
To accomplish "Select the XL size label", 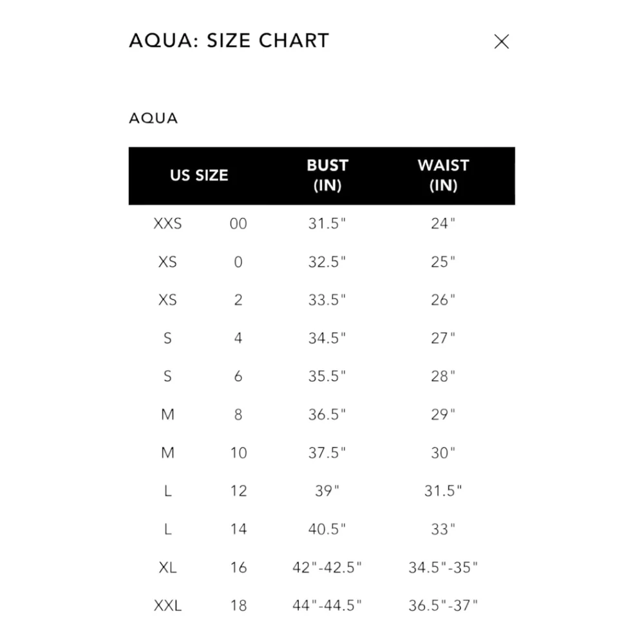I will tap(167, 567).
